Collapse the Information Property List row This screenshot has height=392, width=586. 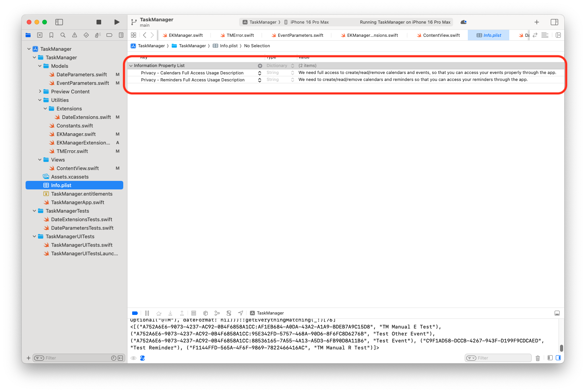click(x=131, y=65)
